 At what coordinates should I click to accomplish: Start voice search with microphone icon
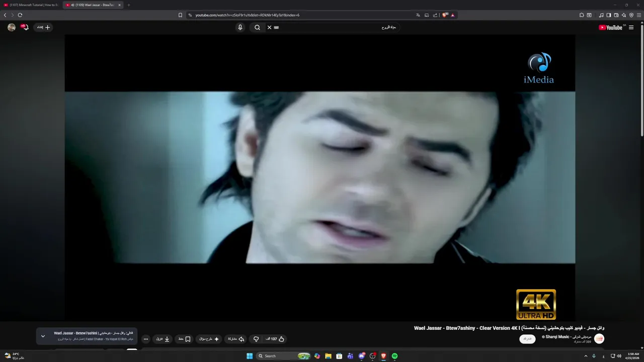(x=240, y=27)
